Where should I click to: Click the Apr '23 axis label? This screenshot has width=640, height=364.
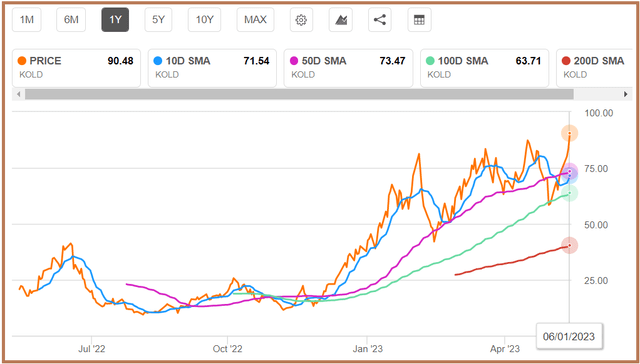[505, 349]
